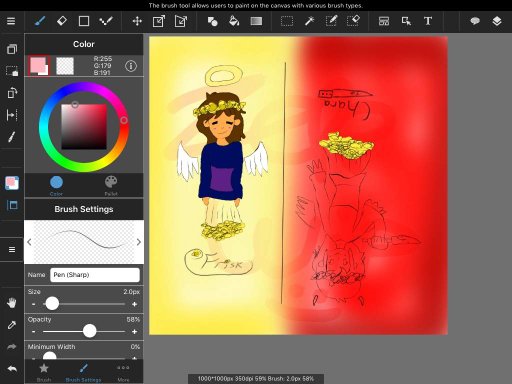Image resolution: width=512 pixels, height=384 pixels.
Task: Switch to the Pallet tab
Action: pos(111,185)
